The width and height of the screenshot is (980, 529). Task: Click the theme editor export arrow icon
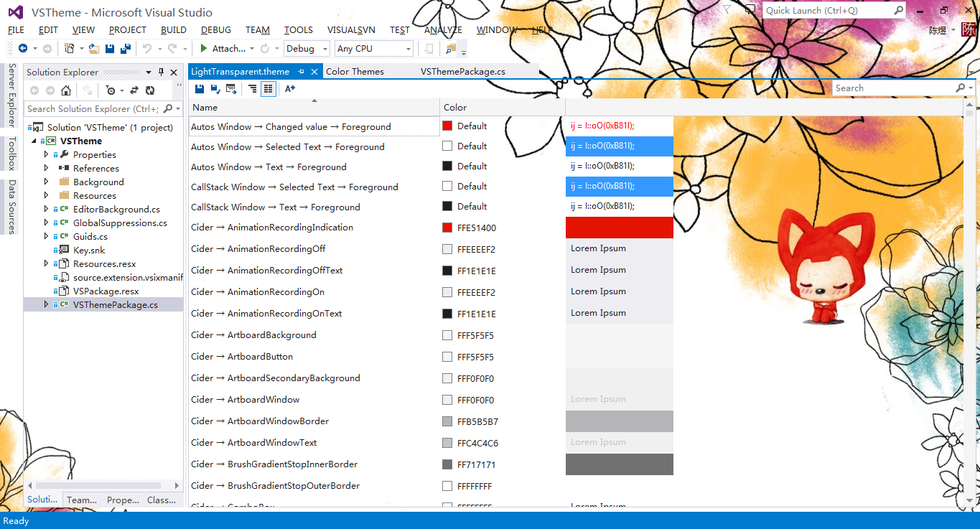point(231,88)
